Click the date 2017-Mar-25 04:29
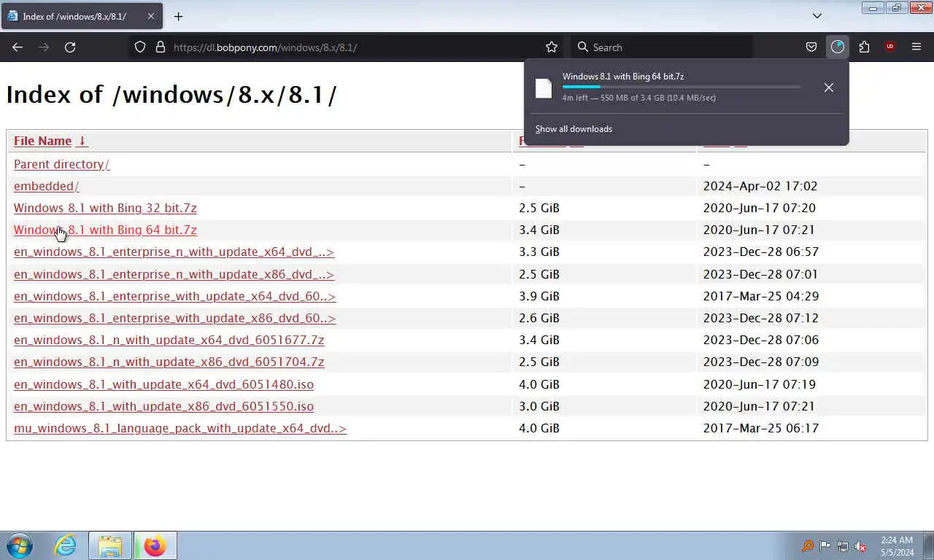The width and height of the screenshot is (934, 560). (761, 296)
